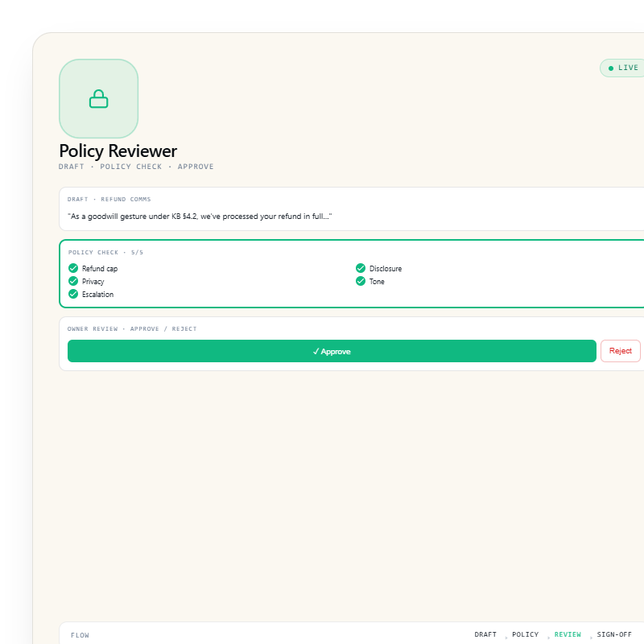This screenshot has height=644, width=644.
Task: Click the Reject button
Action: [620, 351]
